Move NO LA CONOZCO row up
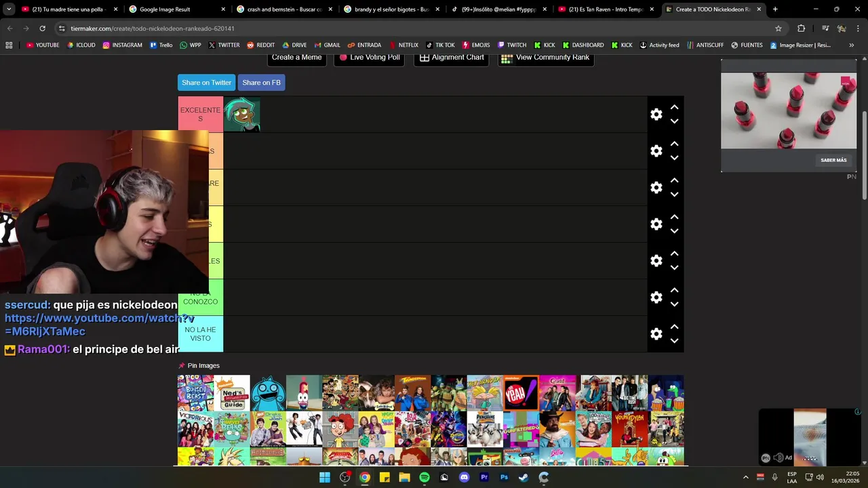 click(x=674, y=290)
